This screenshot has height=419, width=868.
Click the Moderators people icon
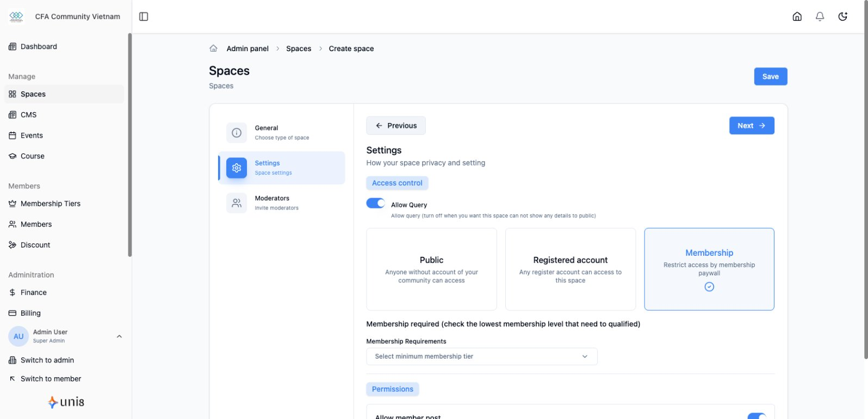pyautogui.click(x=237, y=203)
